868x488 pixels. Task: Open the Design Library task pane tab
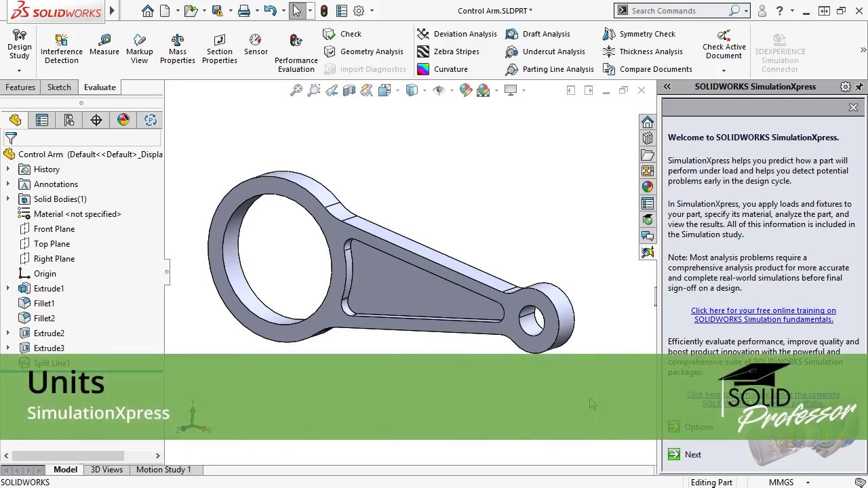(648, 138)
